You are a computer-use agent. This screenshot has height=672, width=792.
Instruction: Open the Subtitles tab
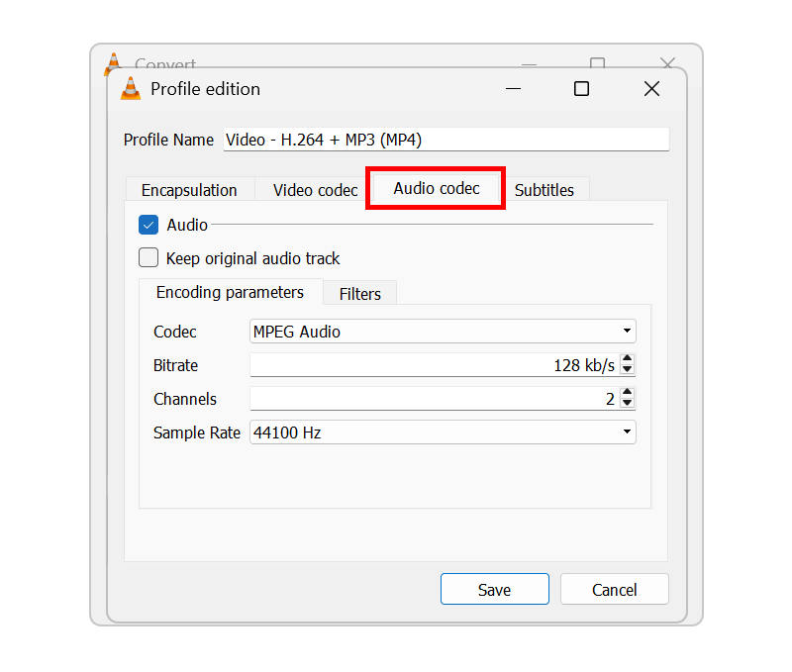pyautogui.click(x=544, y=190)
